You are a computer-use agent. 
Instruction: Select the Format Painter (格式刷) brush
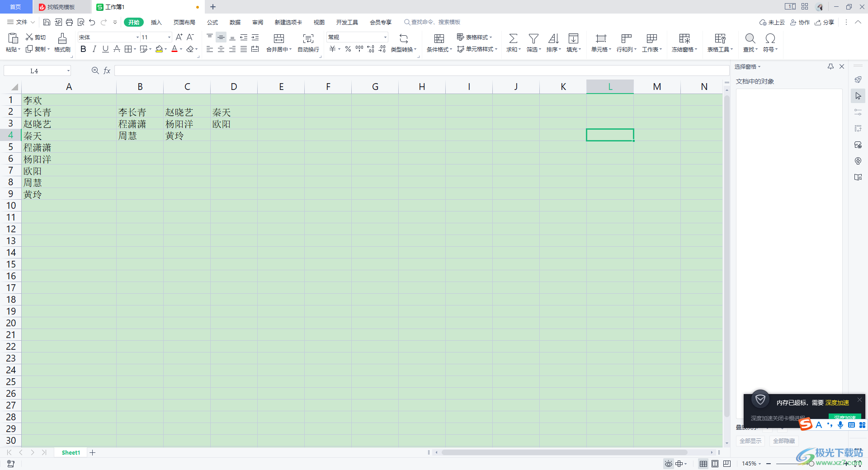click(x=62, y=38)
